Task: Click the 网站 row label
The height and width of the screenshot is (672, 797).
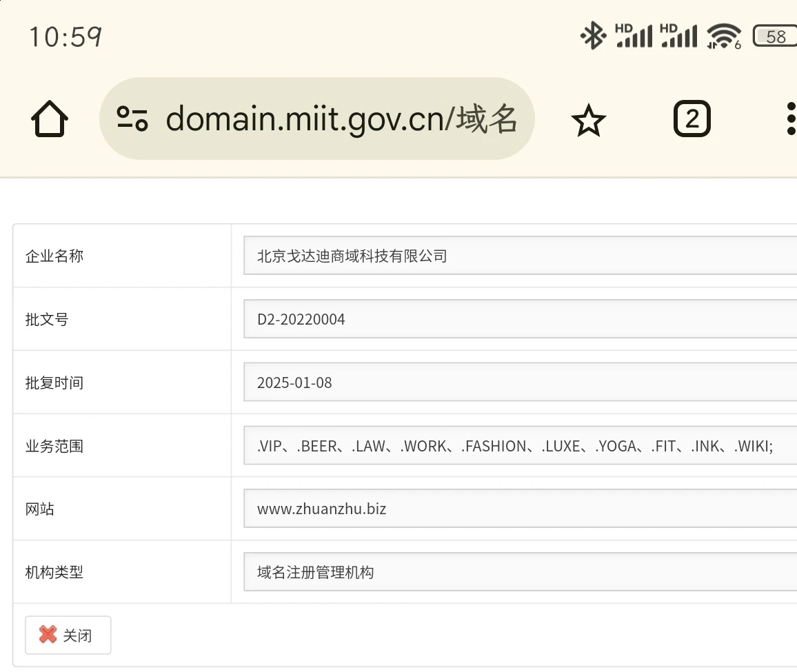Action: click(x=40, y=509)
